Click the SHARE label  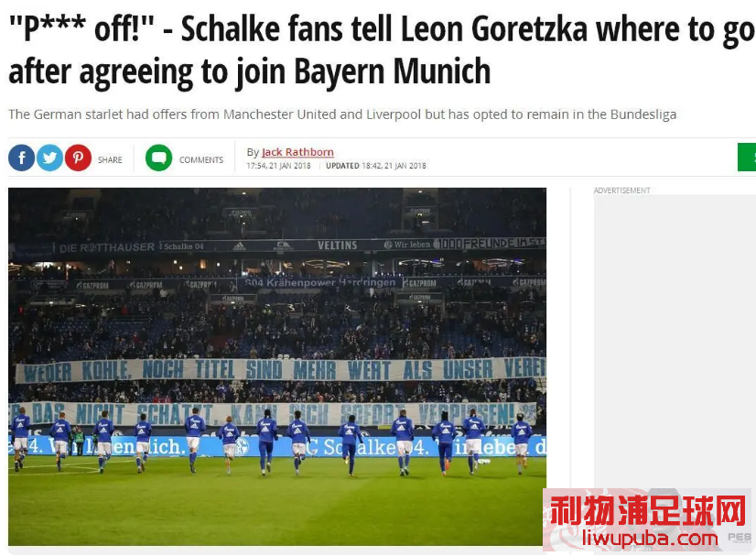coord(110,159)
